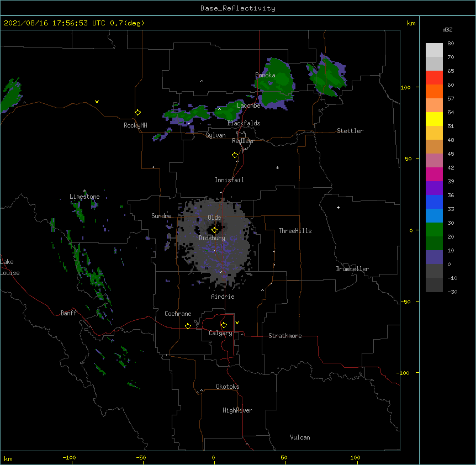Click the Drumheller city label
Image resolution: width=476 pixels, height=465 pixels.
[352, 269]
